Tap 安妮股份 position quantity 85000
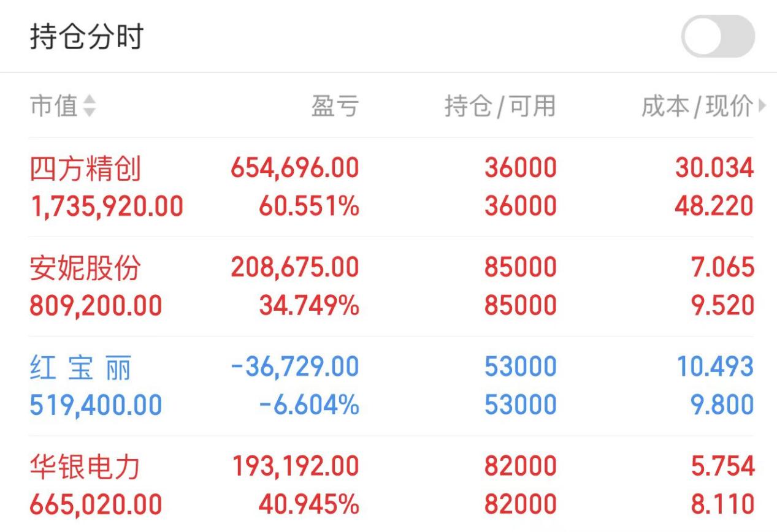This screenshot has width=777, height=532. pos(521,267)
